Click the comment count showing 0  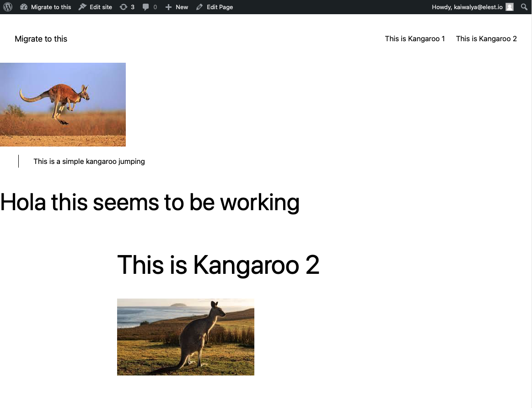[154, 7]
